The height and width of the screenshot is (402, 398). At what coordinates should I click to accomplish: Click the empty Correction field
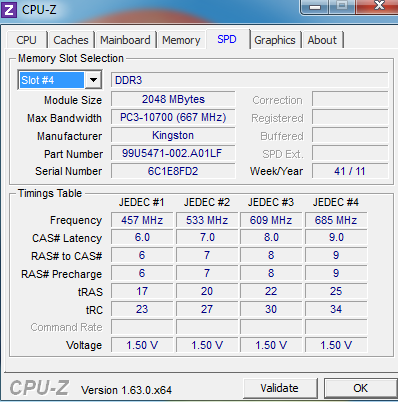point(350,100)
